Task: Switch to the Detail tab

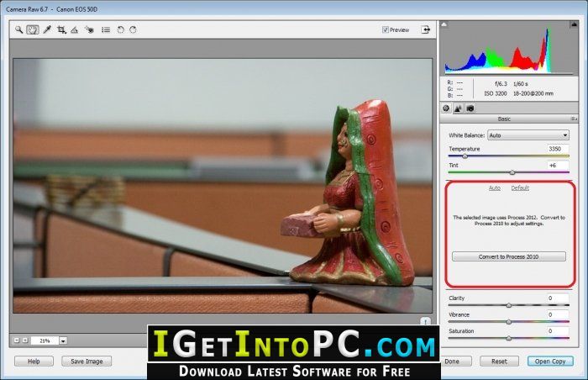Action: click(458, 108)
